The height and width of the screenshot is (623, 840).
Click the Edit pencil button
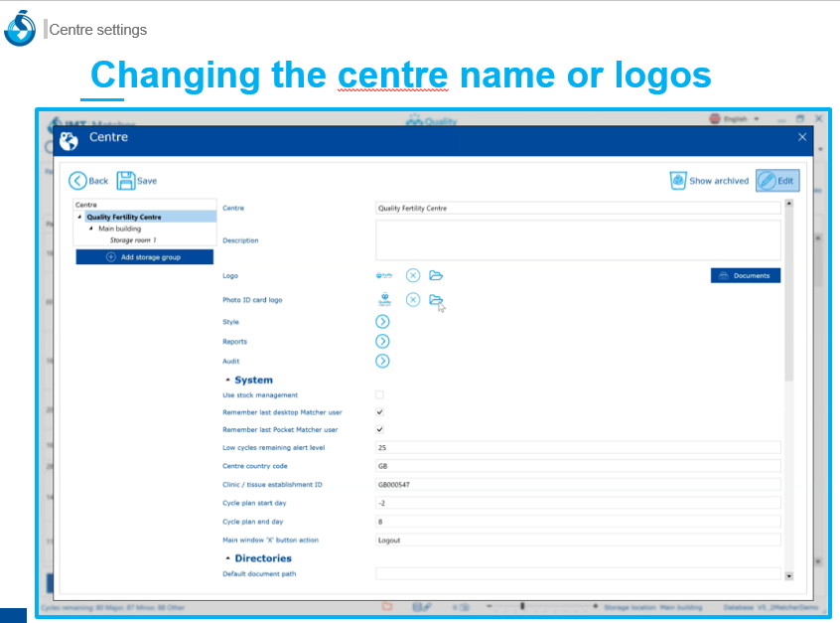click(x=776, y=181)
